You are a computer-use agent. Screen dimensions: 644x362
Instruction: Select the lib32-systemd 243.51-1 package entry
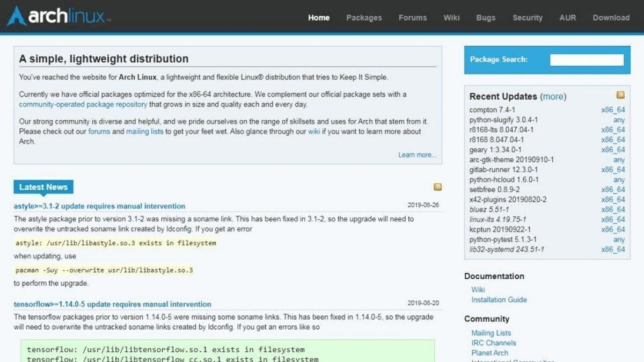507,249
